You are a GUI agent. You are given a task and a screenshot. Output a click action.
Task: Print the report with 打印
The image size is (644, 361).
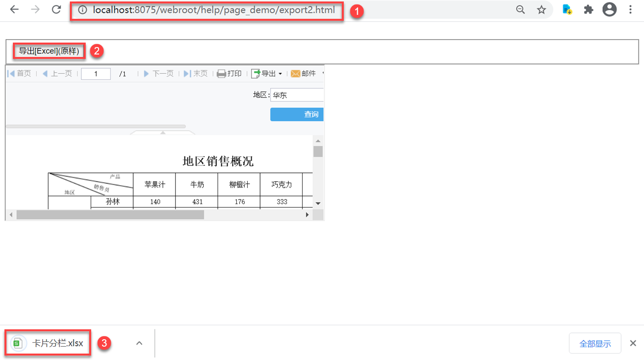pos(229,74)
